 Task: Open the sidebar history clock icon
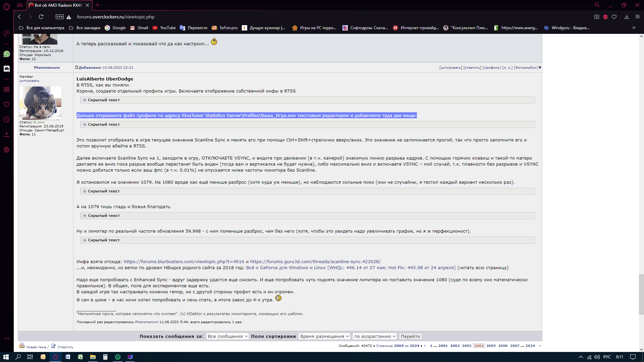point(7,120)
